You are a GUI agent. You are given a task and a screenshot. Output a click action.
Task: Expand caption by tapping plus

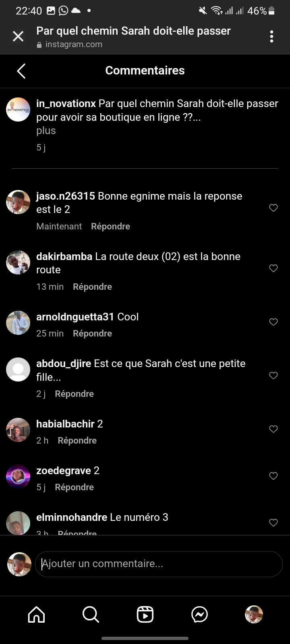point(46,131)
